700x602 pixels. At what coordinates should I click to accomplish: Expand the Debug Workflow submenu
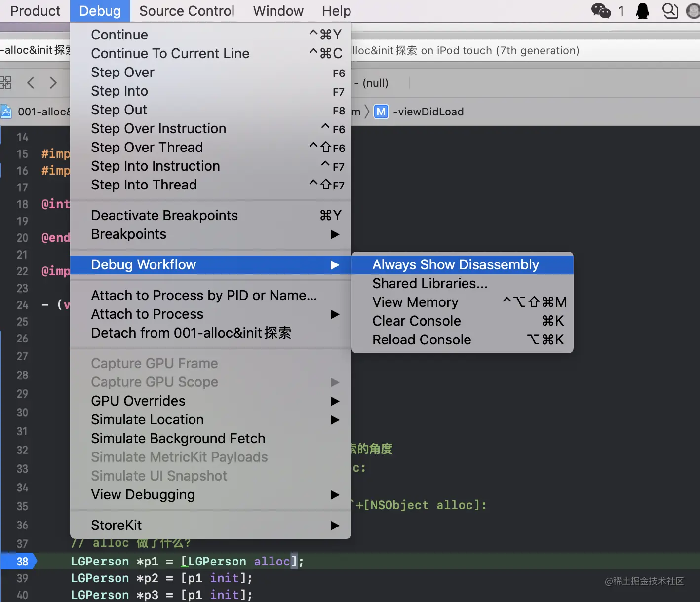(x=211, y=264)
